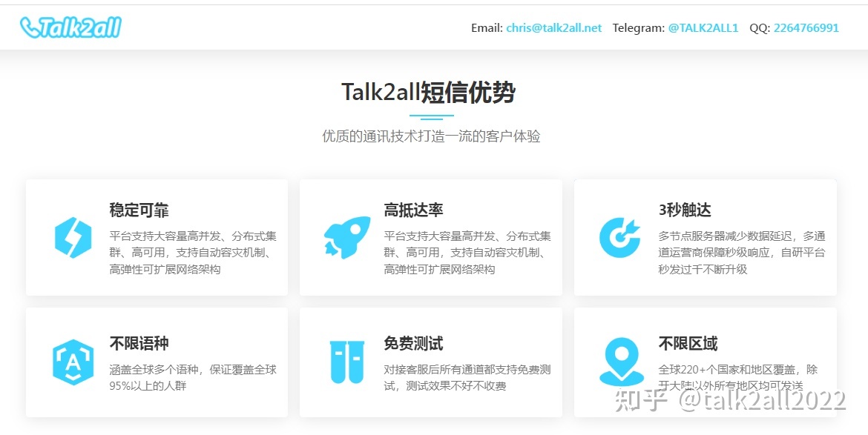The height and width of the screenshot is (435, 868).
Task: Click the 3秒触达 card heading
Action: click(685, 210)
